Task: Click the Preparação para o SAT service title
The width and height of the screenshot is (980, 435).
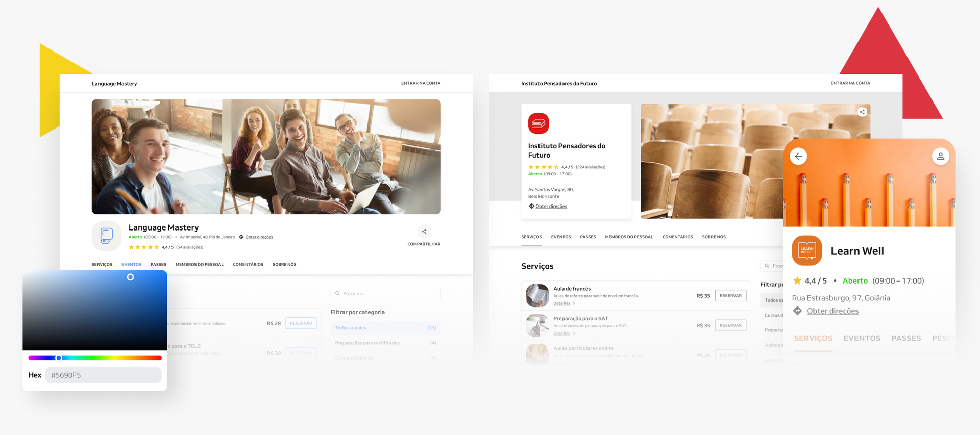Action: 581,318
